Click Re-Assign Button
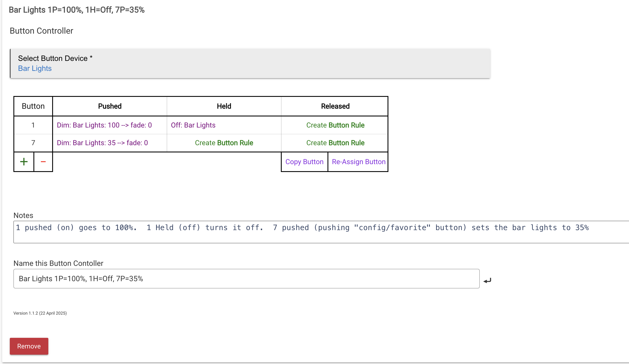The width and height of the screenshot is (629, 364). pos(358,162)
